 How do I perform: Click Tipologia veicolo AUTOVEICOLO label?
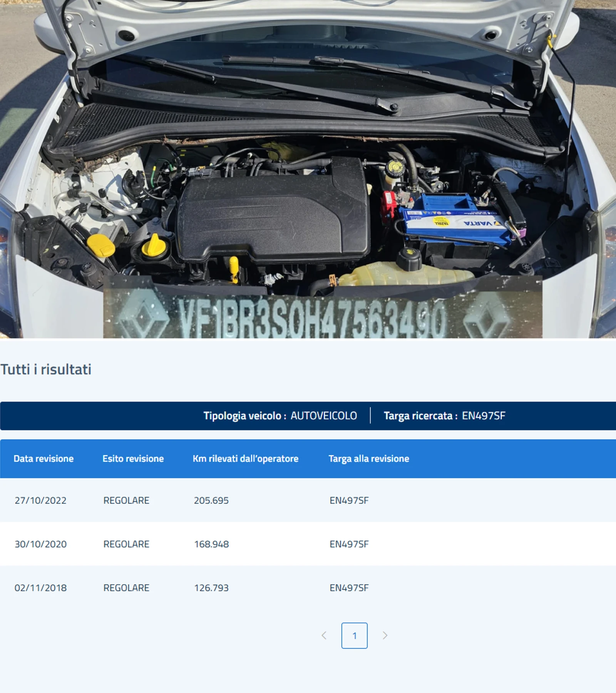280,416
